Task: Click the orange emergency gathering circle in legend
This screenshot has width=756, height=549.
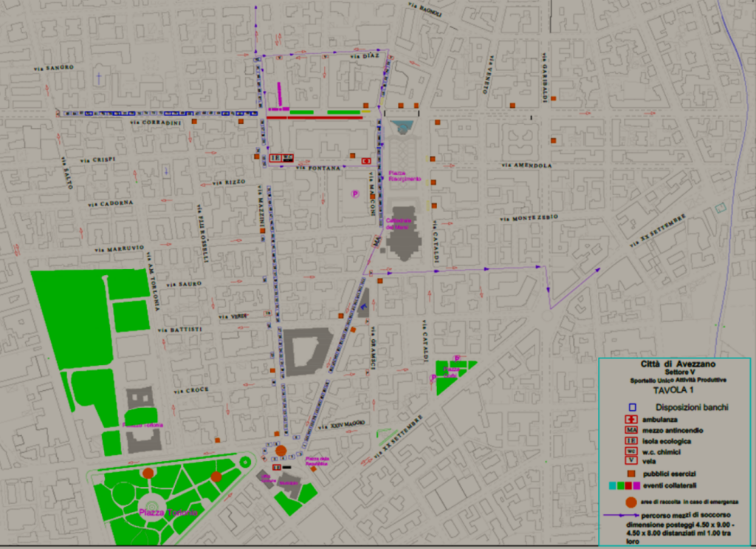Action: [x=631, y=502]
